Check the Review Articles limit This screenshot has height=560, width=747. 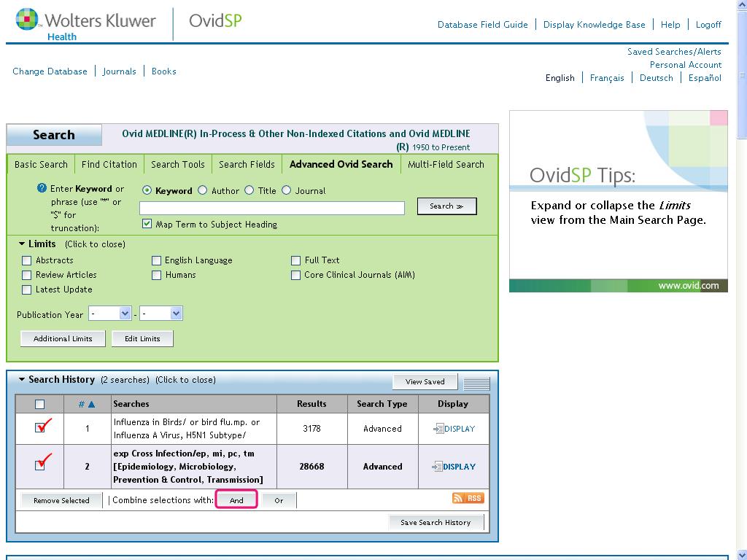27,275
